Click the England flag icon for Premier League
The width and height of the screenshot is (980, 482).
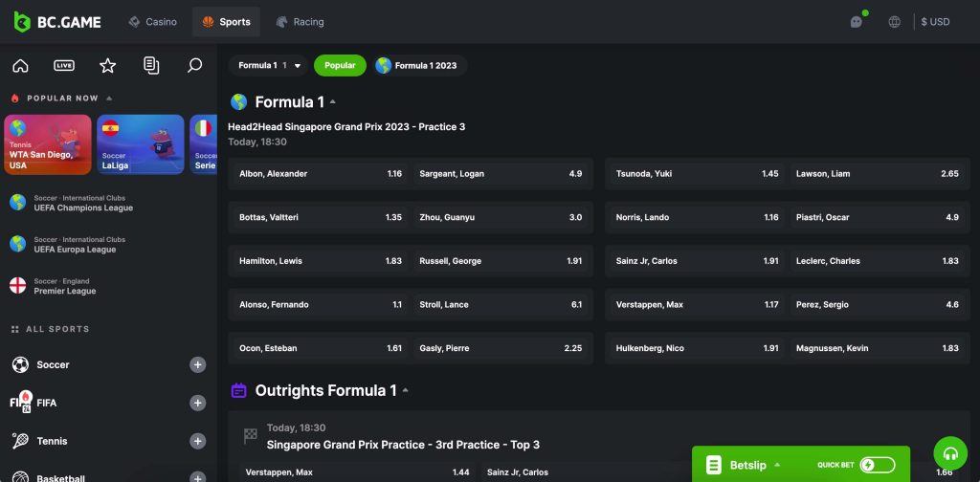pos(17,286)
